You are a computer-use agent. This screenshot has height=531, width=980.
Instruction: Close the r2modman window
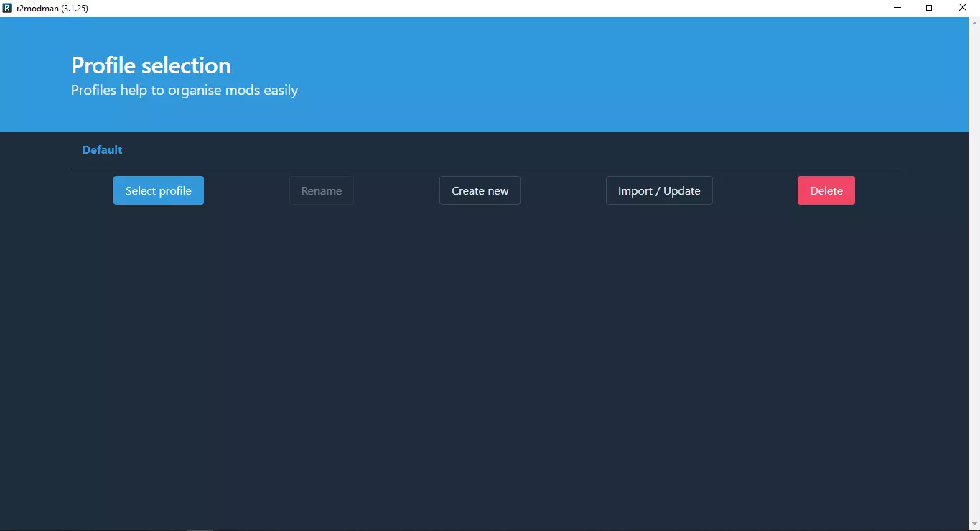(963, 8)
